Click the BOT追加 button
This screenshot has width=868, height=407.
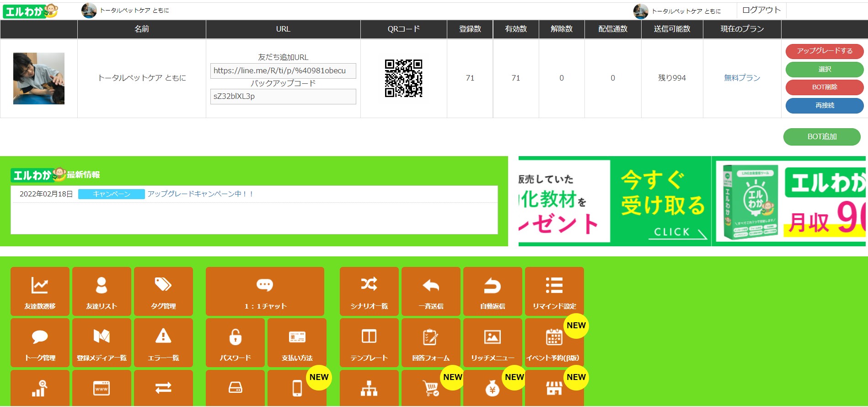pos(822,136)
